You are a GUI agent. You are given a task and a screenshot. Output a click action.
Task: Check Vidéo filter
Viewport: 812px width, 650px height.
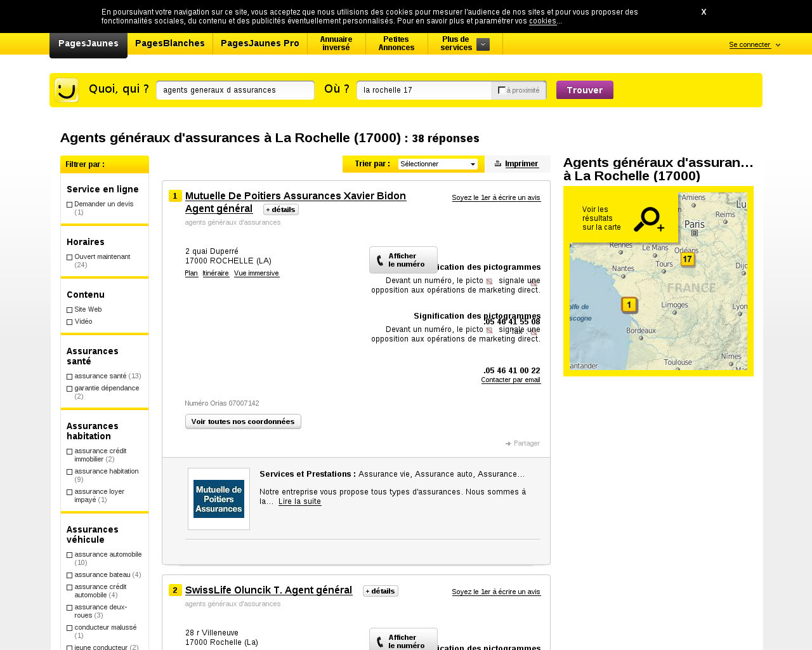[x=70, y=322]
